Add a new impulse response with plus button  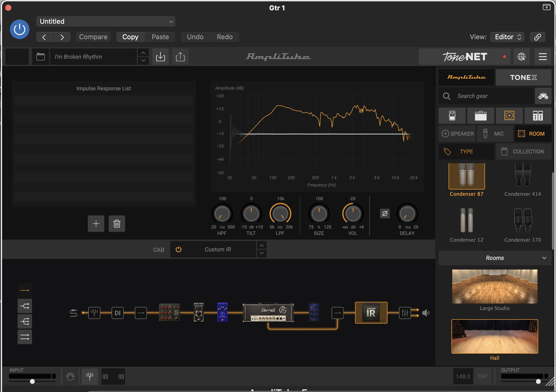coord(96,224)
